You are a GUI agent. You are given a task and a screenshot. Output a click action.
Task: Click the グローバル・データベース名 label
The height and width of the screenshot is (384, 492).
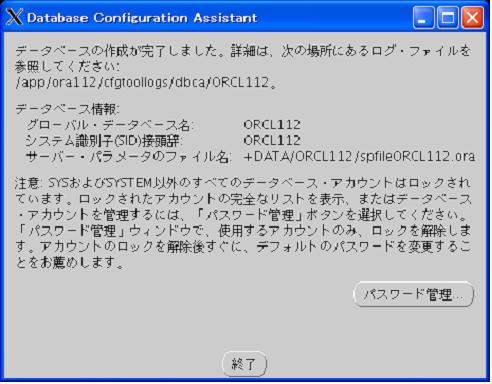pyautogui.click(x=110, y=125)
